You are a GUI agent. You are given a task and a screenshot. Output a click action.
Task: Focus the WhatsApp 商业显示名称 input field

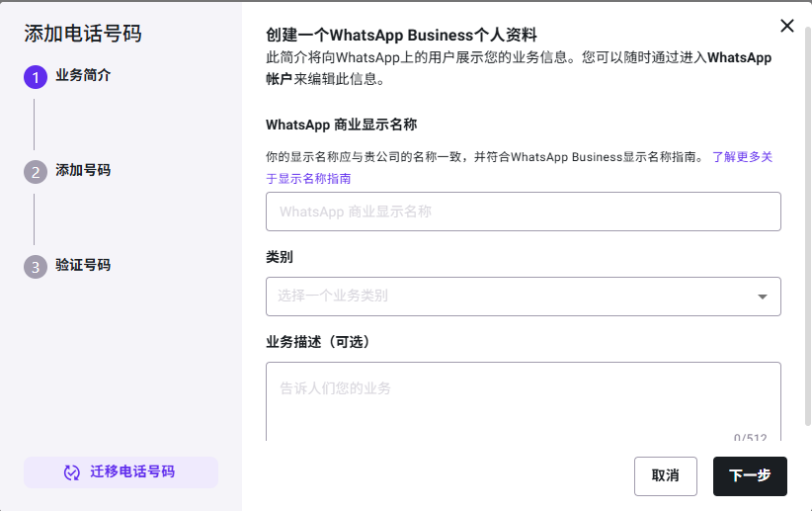(x=523, y=212)
